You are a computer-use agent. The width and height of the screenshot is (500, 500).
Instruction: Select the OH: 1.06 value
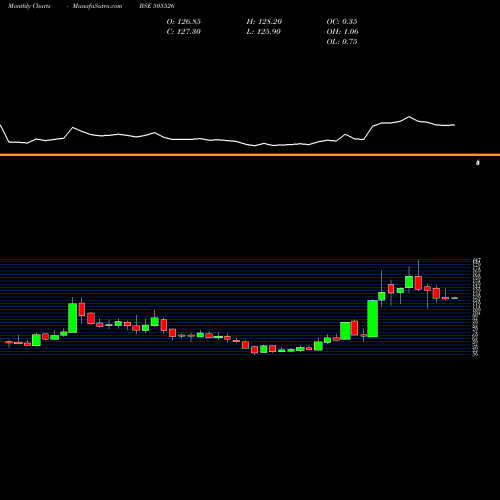point(343,32)
